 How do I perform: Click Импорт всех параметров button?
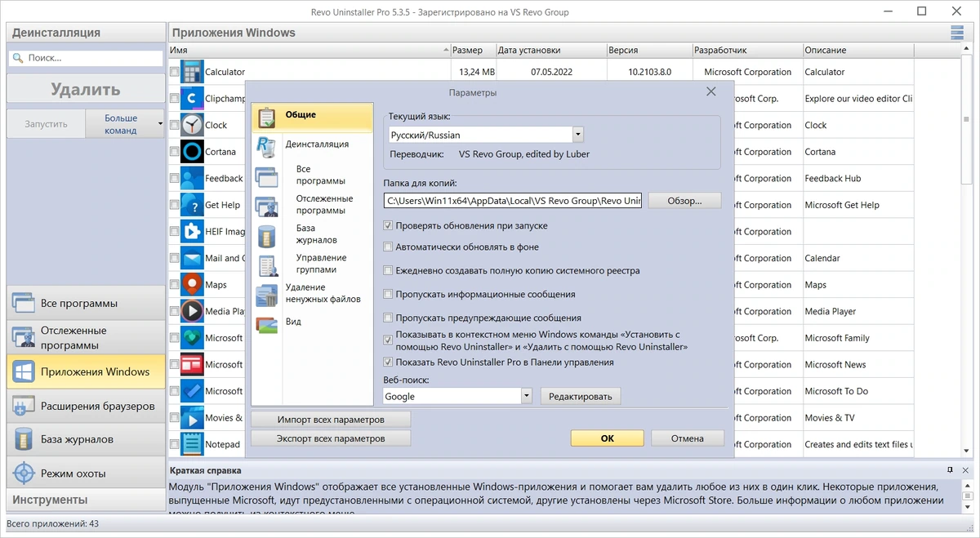click(x=331, y=420)
